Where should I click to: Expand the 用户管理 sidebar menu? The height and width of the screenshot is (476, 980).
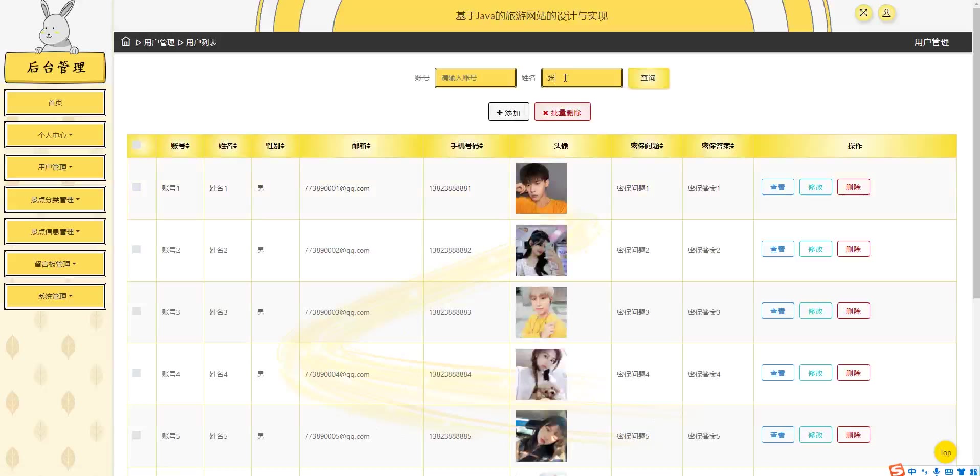(x=55, y=167)
